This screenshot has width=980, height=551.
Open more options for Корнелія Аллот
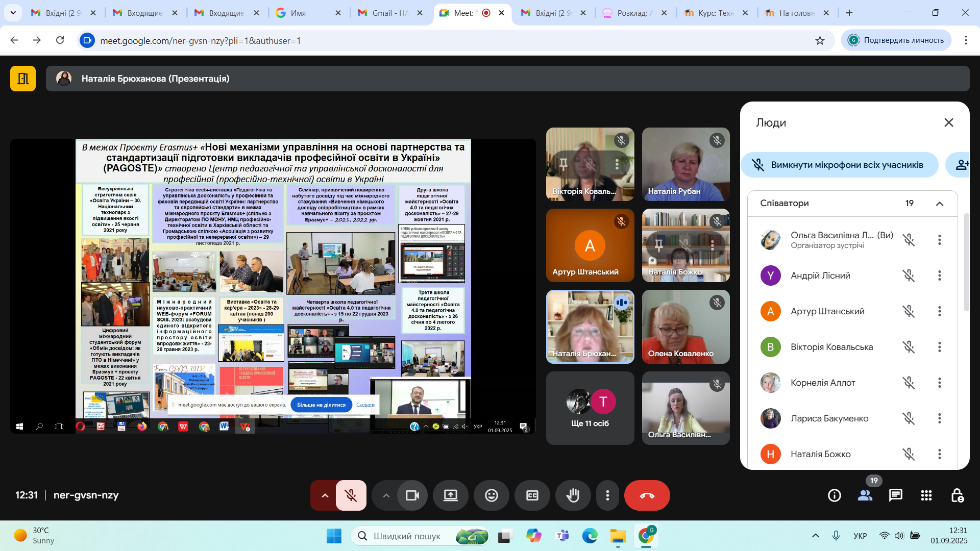click(939, 383)
